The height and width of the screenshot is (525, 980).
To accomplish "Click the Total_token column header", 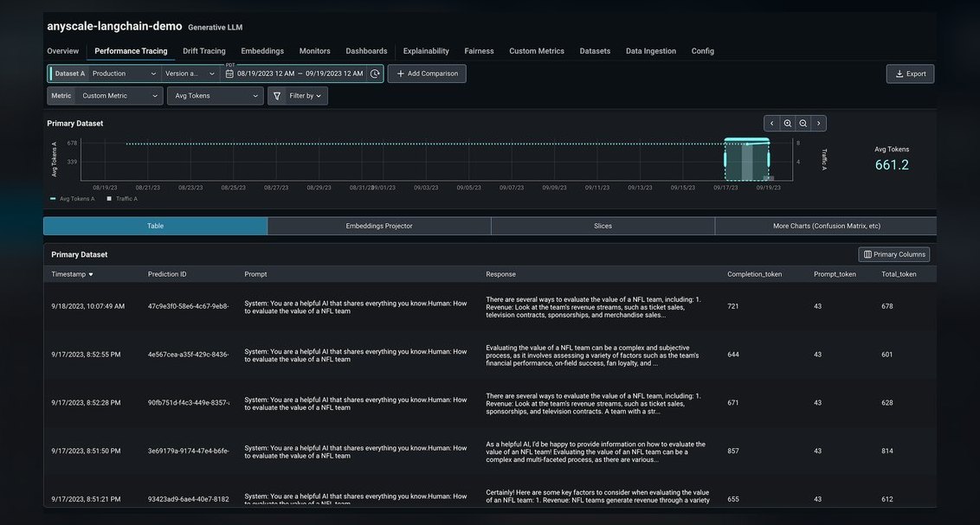I will (x=899, y=275).
